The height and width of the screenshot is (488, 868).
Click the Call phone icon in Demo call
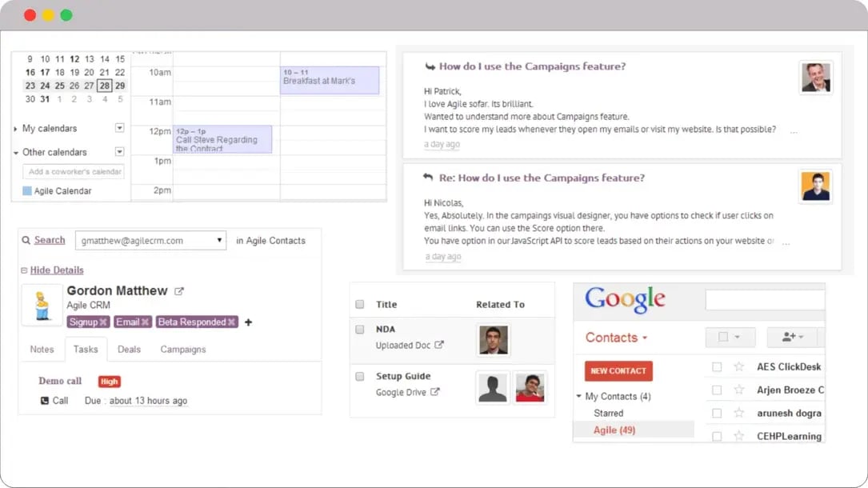click(x=44, y=401)
